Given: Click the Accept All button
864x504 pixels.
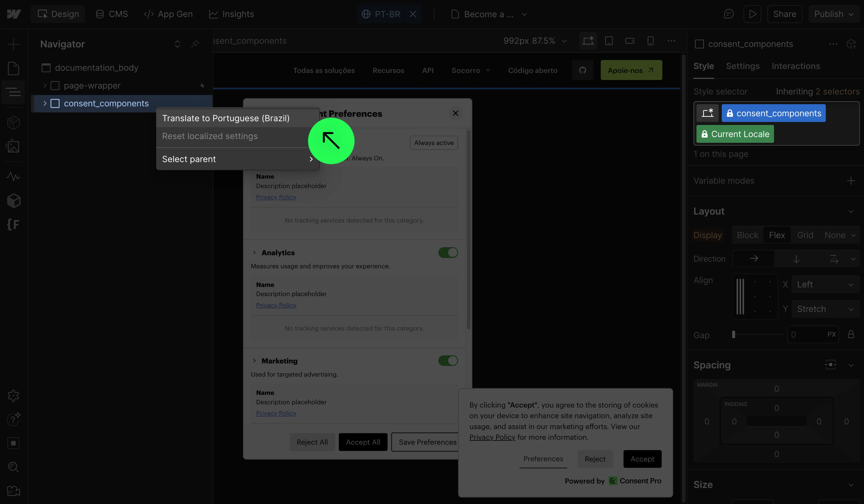Looking at the screenshot, I should (363, 442).
